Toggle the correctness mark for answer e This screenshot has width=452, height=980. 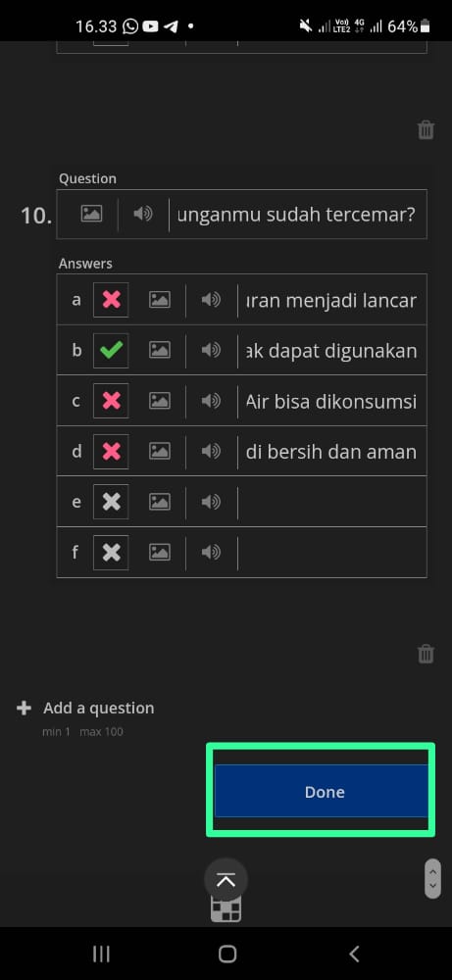click(111, 501)
